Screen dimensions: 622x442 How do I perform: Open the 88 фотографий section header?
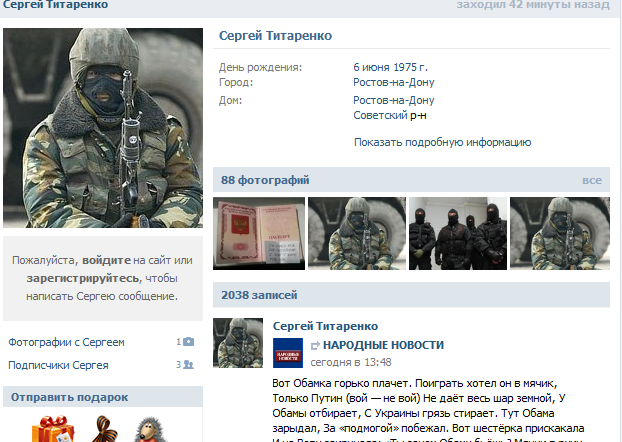pos(266,180)
